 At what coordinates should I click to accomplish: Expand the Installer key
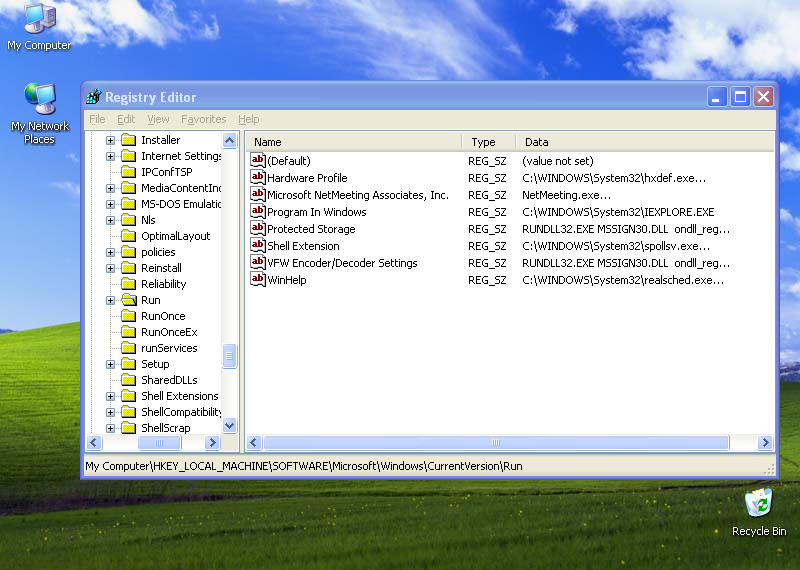[x=110, y=140]
